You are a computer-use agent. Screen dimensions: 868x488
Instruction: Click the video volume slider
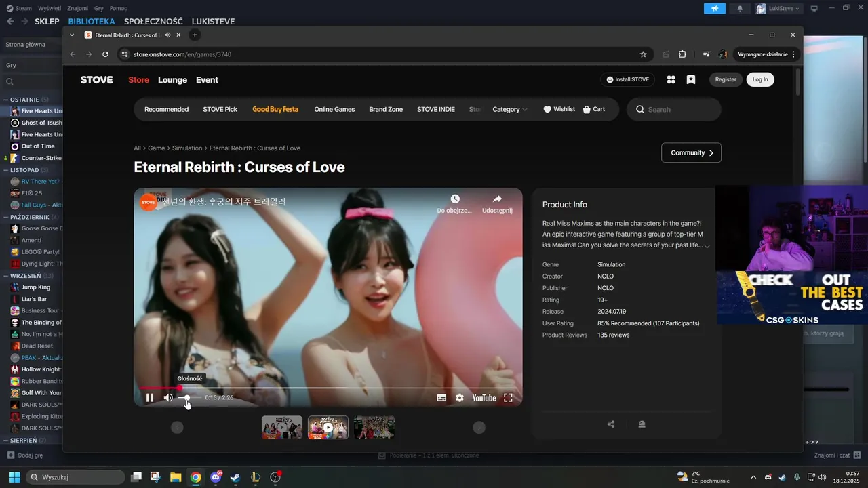[190, 398]
